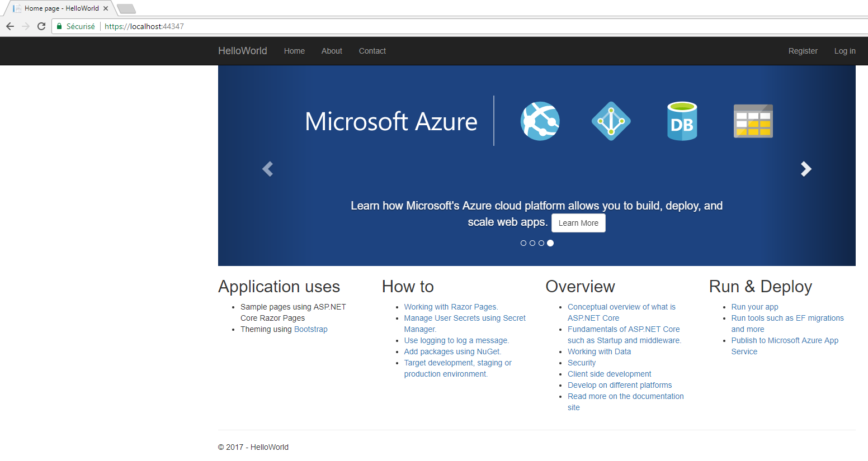Click the Azure DB database icon

tap(682, 121)
